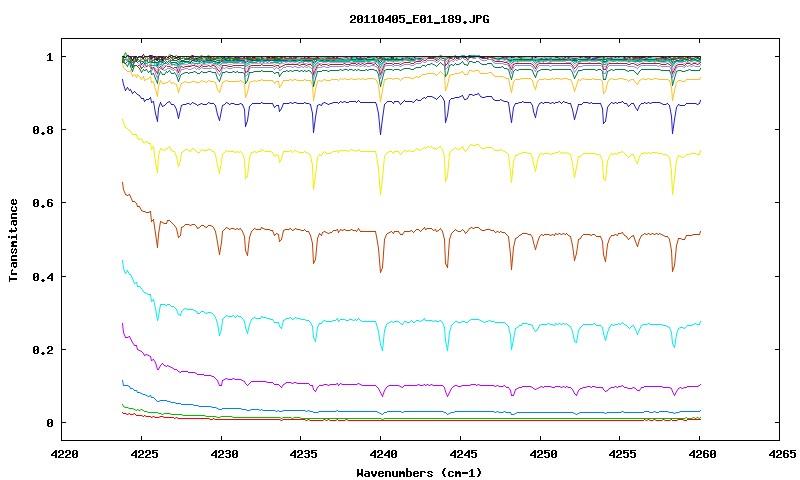Click the plot title 20110405_E01_189.JPG
The height and width of the screenshot is (480, 800).
pyautogui.click(x=419, y=19)
